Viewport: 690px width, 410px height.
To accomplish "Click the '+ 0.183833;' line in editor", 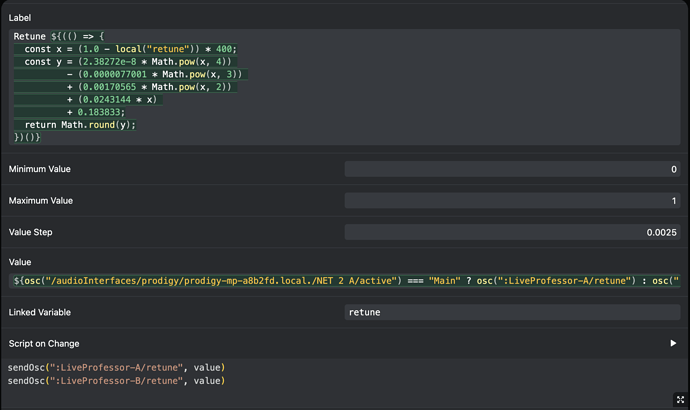I will [100, 112].
